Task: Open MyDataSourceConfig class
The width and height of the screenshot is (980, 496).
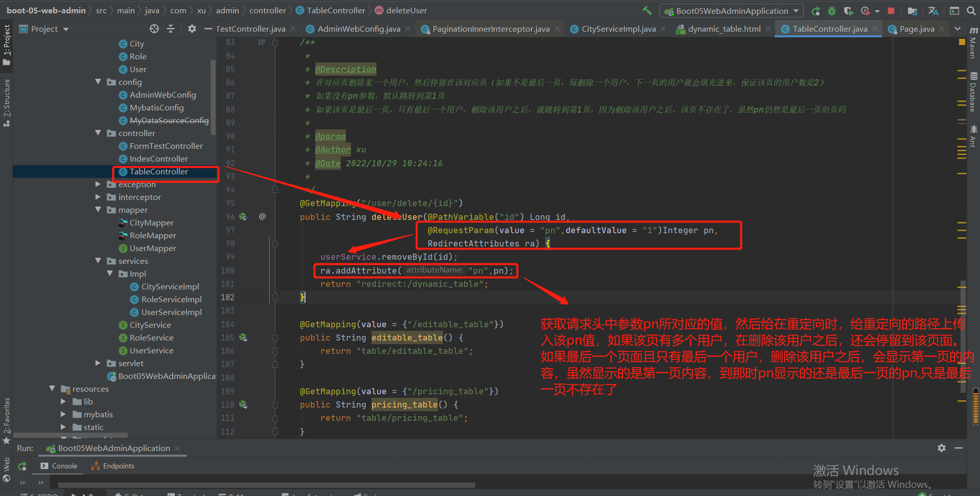Action: 169,121
